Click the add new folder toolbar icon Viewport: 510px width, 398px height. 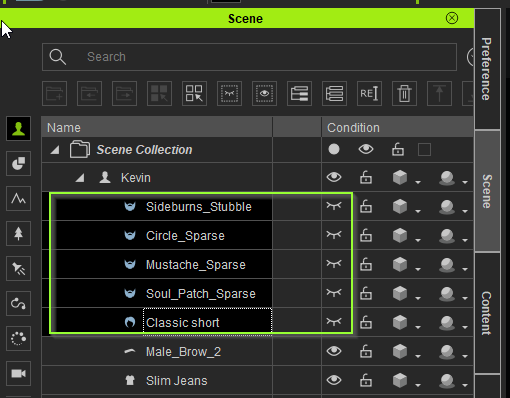(54, 93)
